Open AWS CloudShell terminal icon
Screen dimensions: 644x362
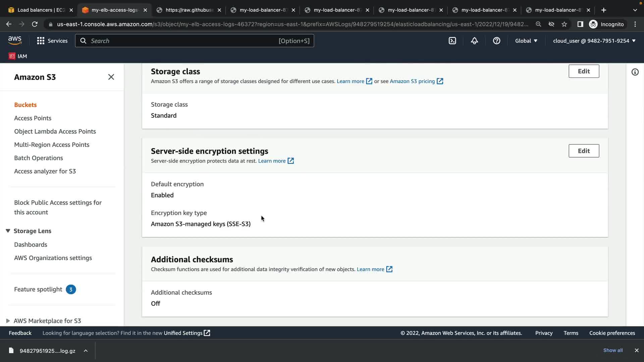(452, 41)
